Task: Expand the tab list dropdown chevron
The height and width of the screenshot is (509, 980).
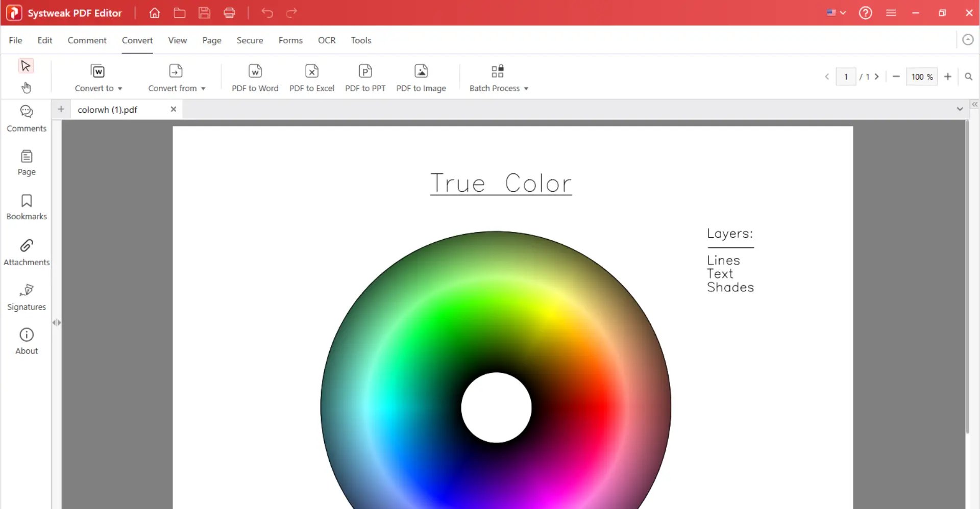Action: click(x=960, y=109)
